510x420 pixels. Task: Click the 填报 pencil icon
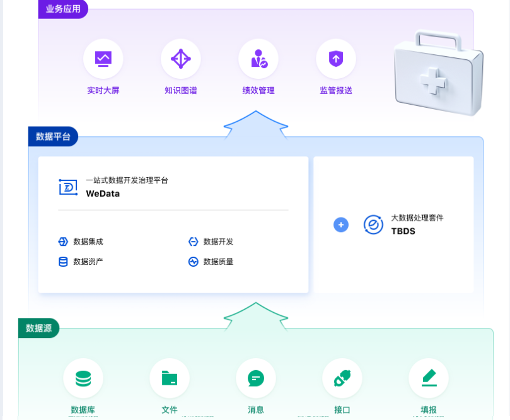pyautogui.click(x=429, y=378)
